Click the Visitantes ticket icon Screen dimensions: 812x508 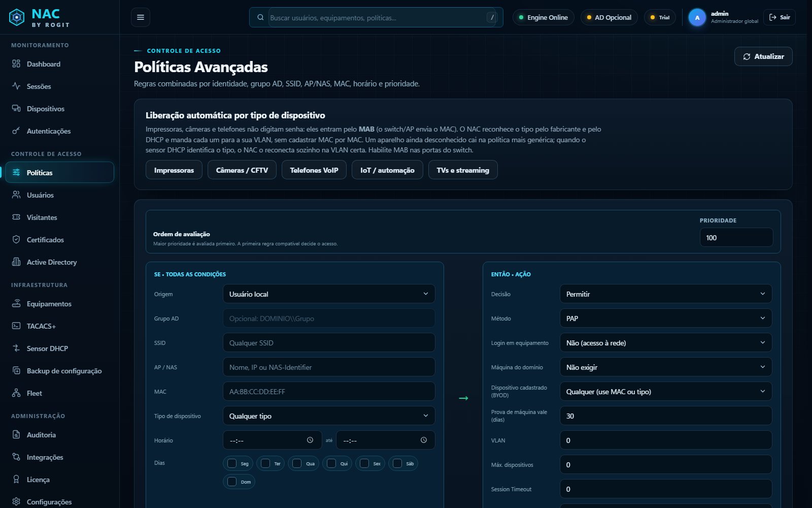pos(16,217)
